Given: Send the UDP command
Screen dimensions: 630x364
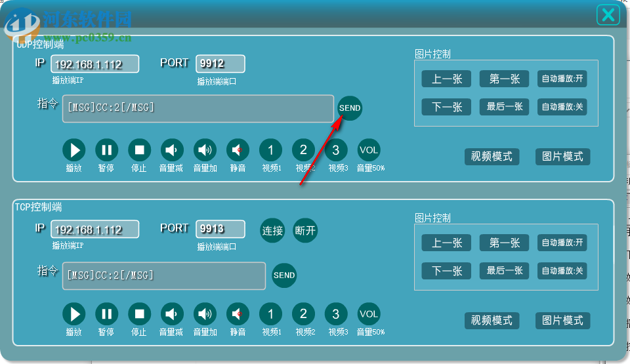Looking at the screenshot, I should tap(350, 108).
